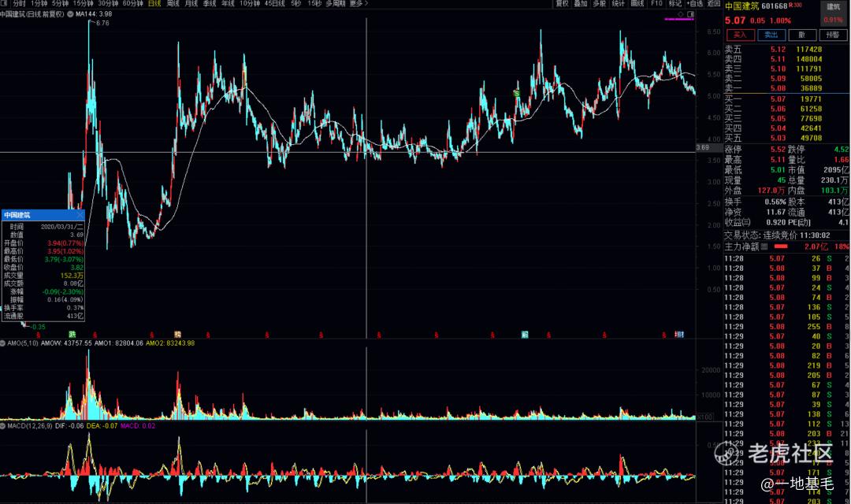
Task: Toggle right info panel icon
Action: (x=691, y=14)
